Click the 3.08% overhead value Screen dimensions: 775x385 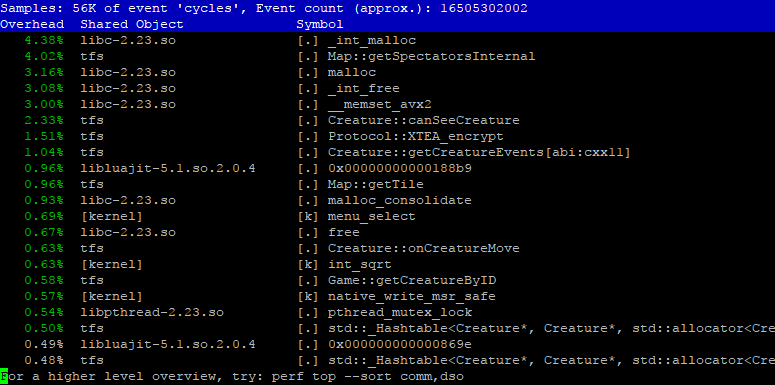pyautogui.click(x=44, y=88)
